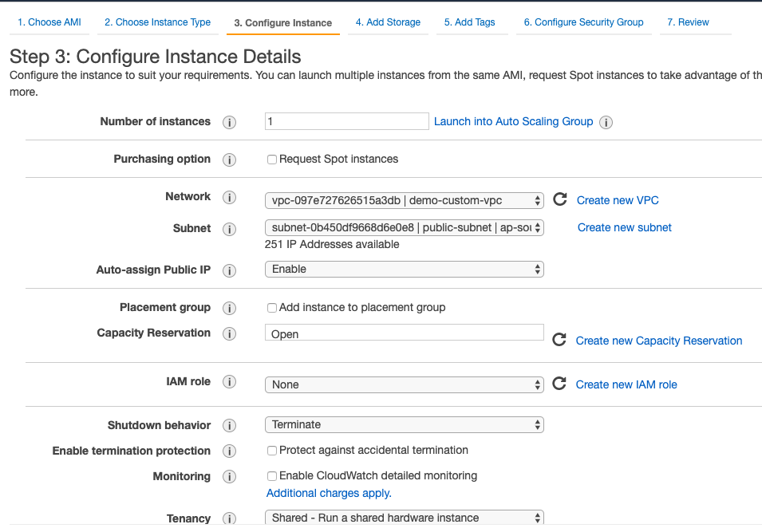The image size is (762, 532).
Task: Go to 1. Choose AMI tab
Action: pos(49,22)
